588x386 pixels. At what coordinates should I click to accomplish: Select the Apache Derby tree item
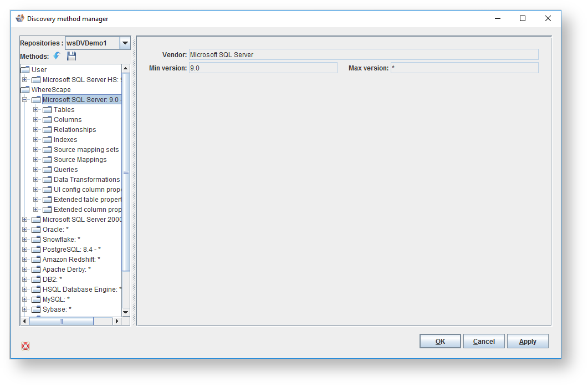pos(67,270)
